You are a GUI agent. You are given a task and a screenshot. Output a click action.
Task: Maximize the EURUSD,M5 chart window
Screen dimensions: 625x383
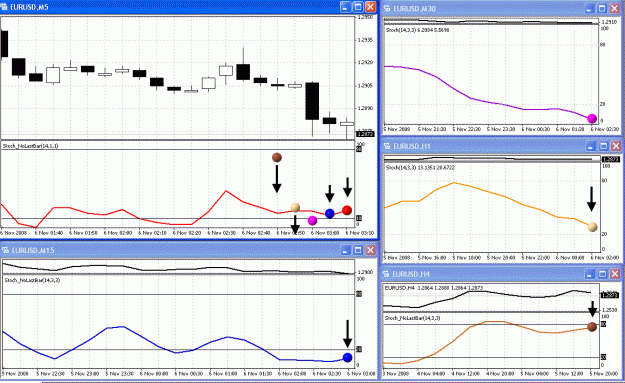pyautogui.click(x=358, y=7)
